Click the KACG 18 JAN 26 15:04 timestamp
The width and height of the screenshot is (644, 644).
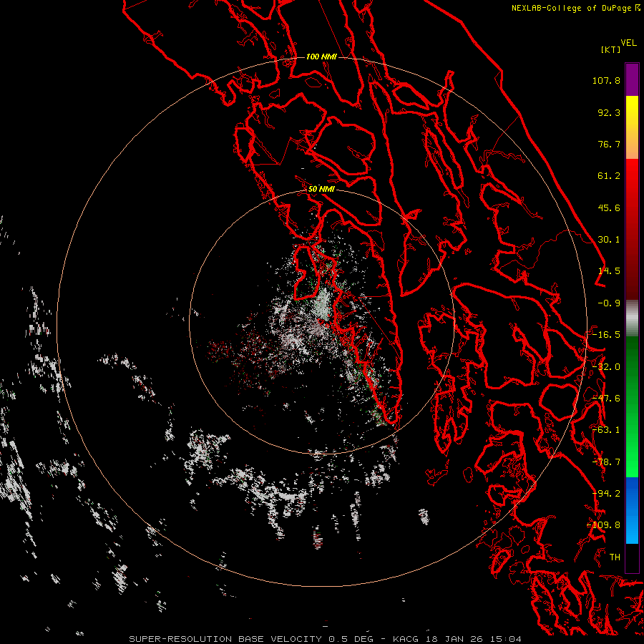[x=457, y=639]
